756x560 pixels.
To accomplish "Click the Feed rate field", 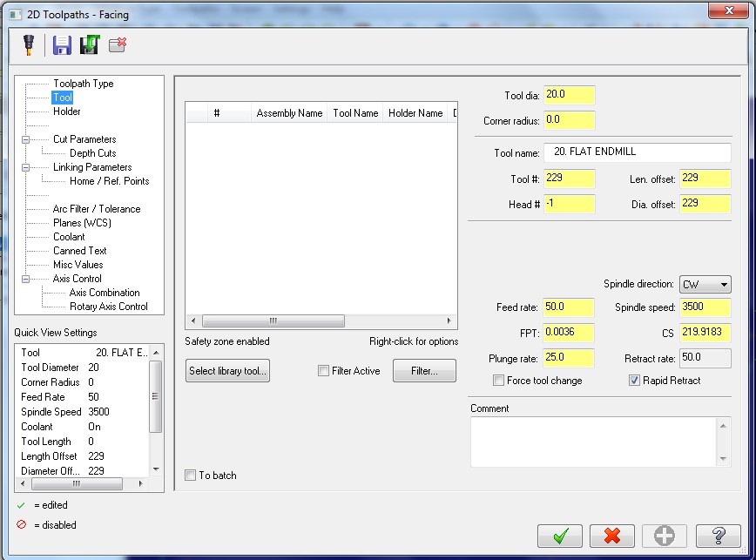I will [x=569, y=307].
